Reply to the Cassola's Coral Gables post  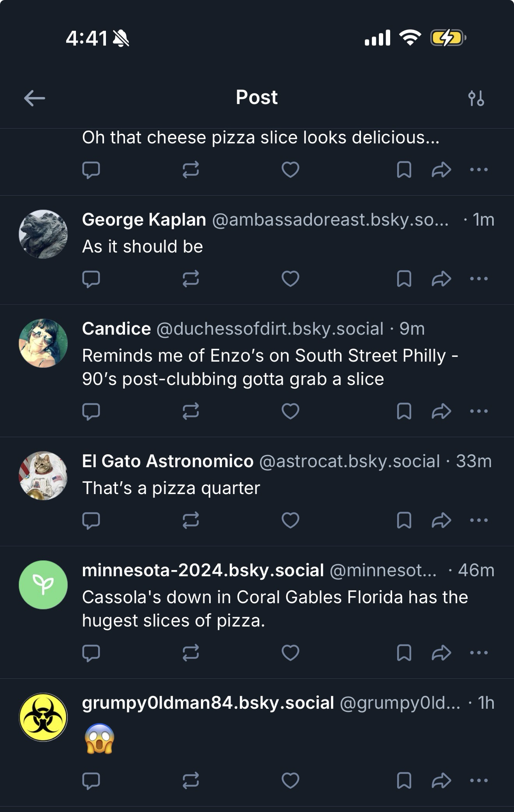coord(91,653)
